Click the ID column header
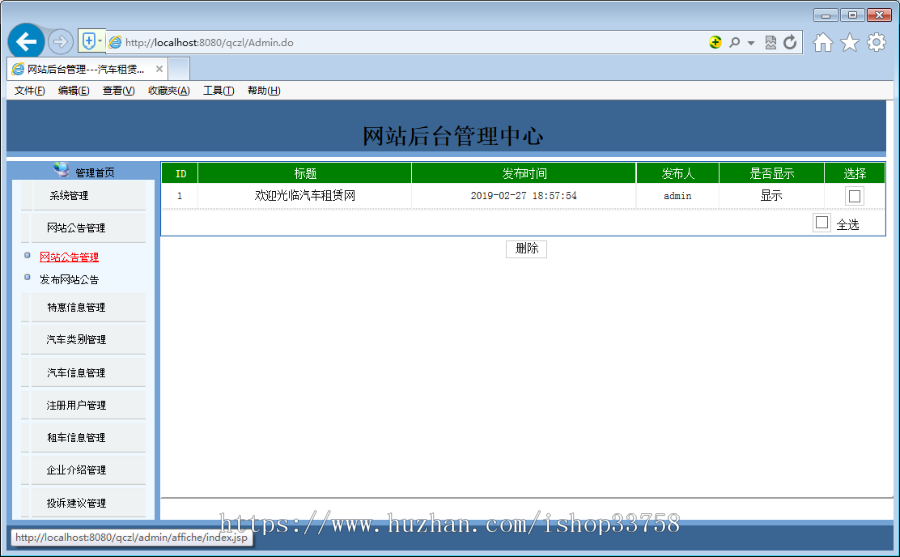The image size is (900, 557). (x=180, y=173)
